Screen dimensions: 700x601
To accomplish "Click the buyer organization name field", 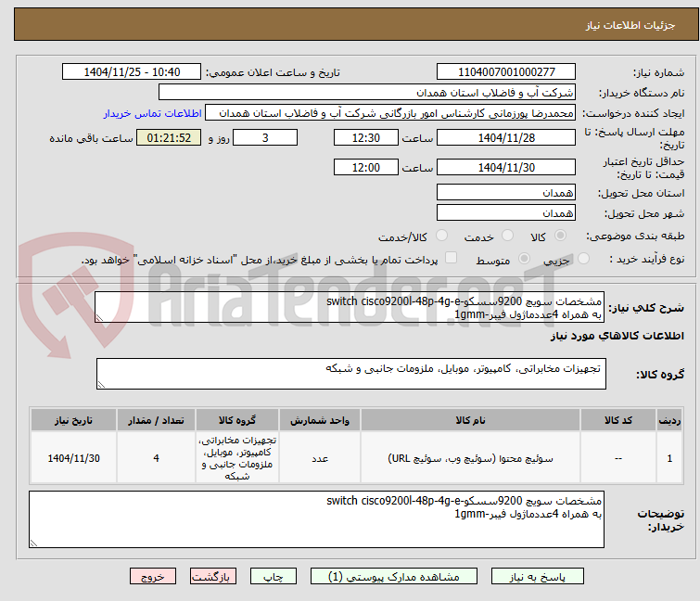I will [367, 93].
